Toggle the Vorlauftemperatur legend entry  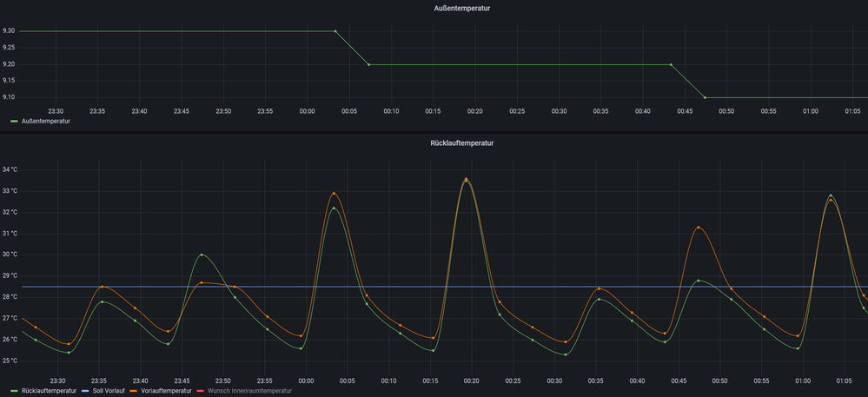164,391
